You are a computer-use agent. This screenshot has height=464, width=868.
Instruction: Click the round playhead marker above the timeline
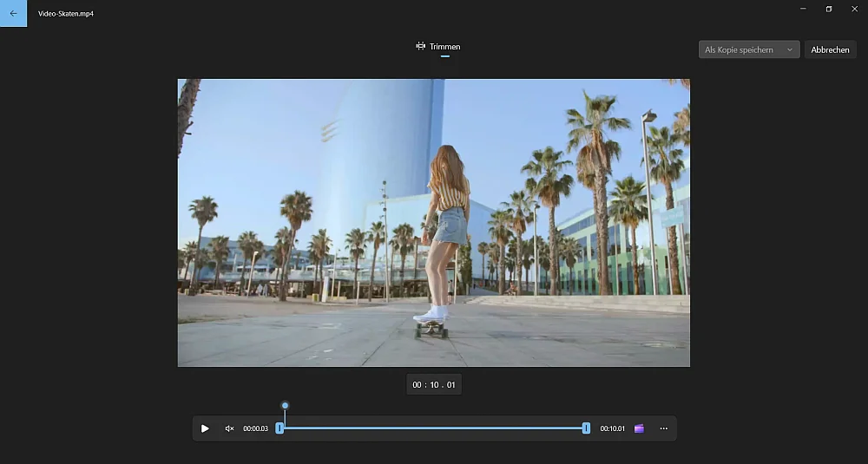pyautogui.click(x=285, y=405)
